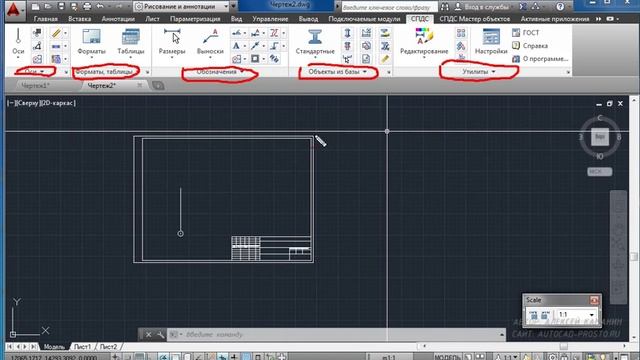The width and height of the screenshot is (640, 360).
Task: Click the binoculars search icon
Action: (x=445, y=7)
